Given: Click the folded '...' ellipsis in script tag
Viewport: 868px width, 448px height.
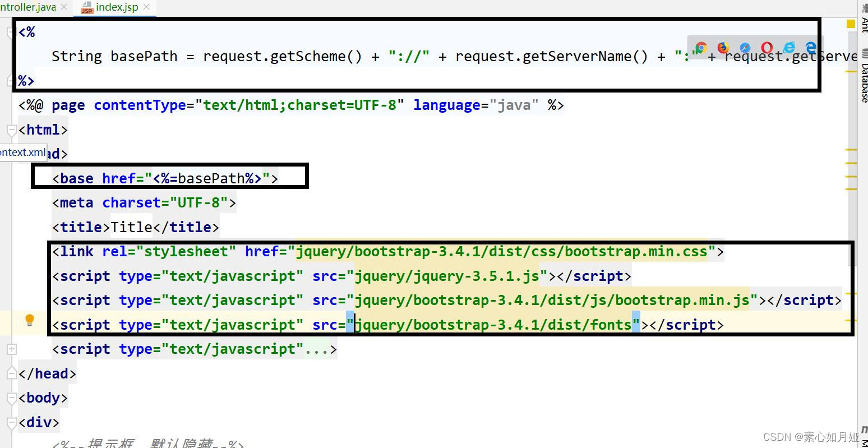Looking at the screenshot, I should pyautogui.click(x=316, y=349).
